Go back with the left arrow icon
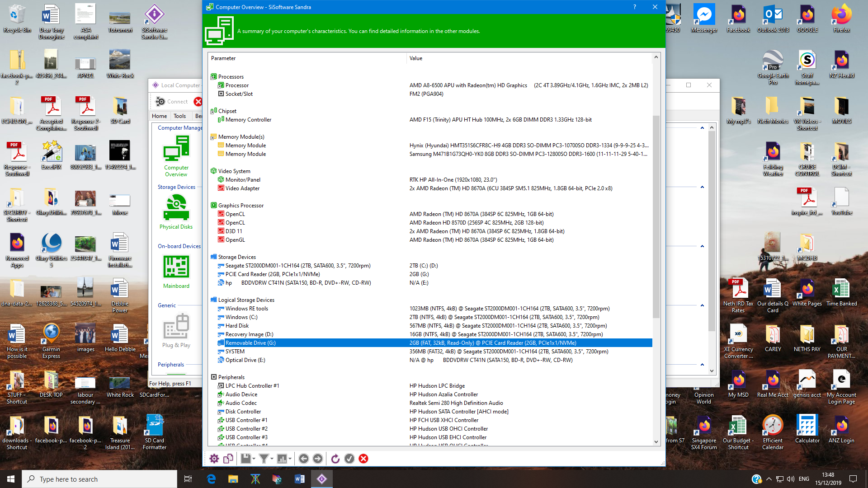This screenshot has width=868, height=488. [x=304, y=459]
